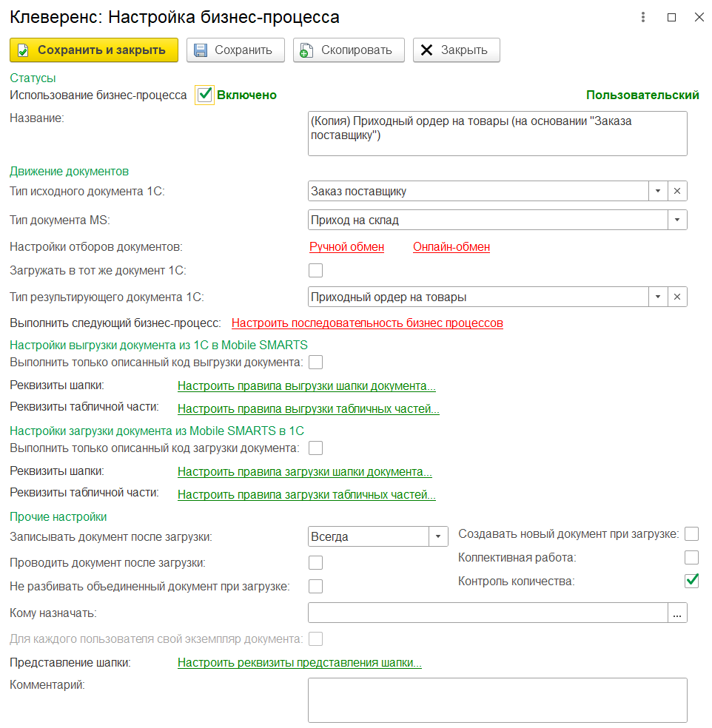
Task: Open 'Настроить правила выгрузки табличных частей' link
Action: (x=309, y=409)
